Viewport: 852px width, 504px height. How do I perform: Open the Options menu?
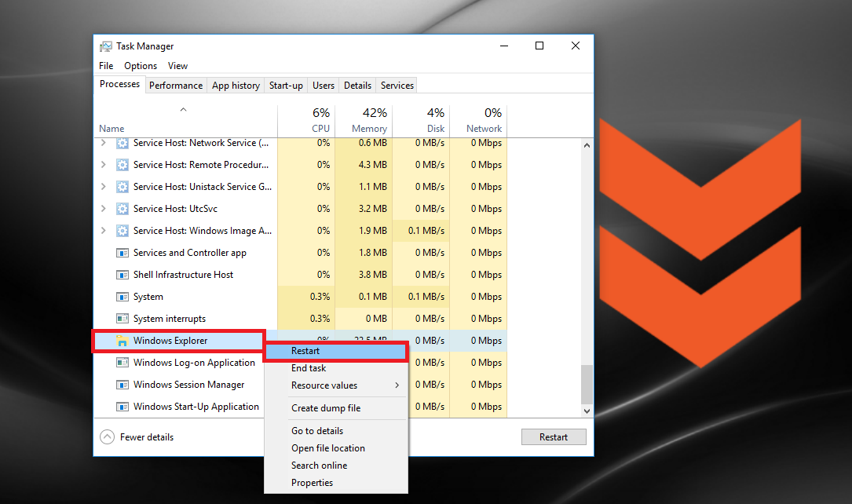[x=141, y=66]
